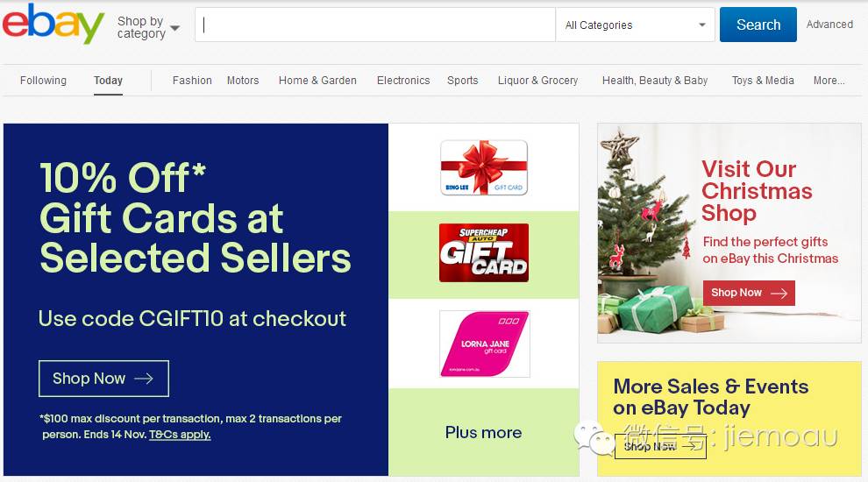Click the eBay logo
The width and height of the screenshot is (868, 482).
click(x=53, y=24)
